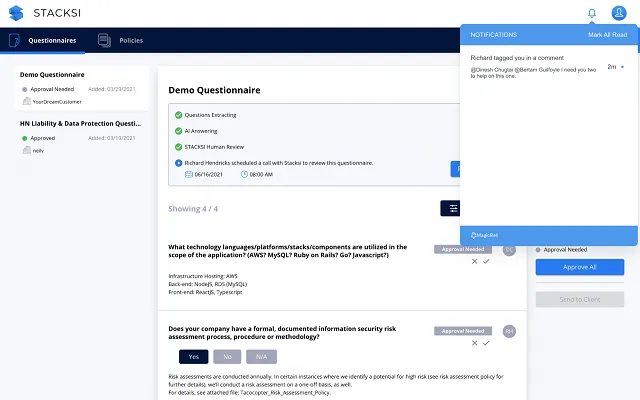The height and width of the screenshot is (400, 640).
Task: Click the Demo Questionnaire main heading
Action: point(214,90)
